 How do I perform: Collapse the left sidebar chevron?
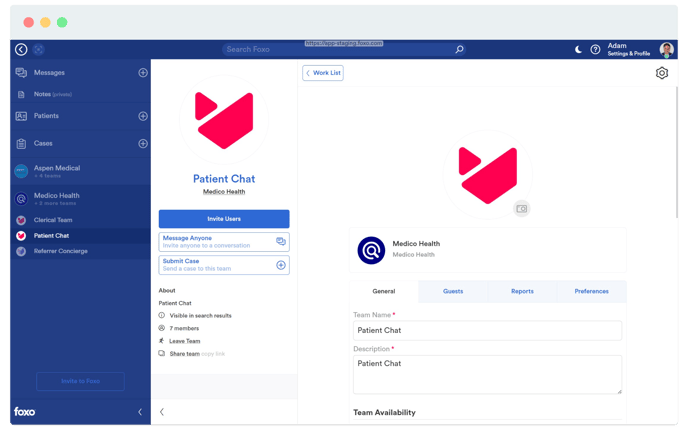tap(139, 412)
